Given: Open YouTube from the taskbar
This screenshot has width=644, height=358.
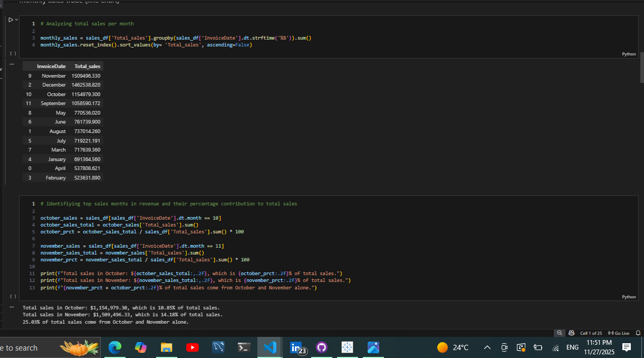Looking at the screenshot, I should pyautogui.click(x=193, y=347).
